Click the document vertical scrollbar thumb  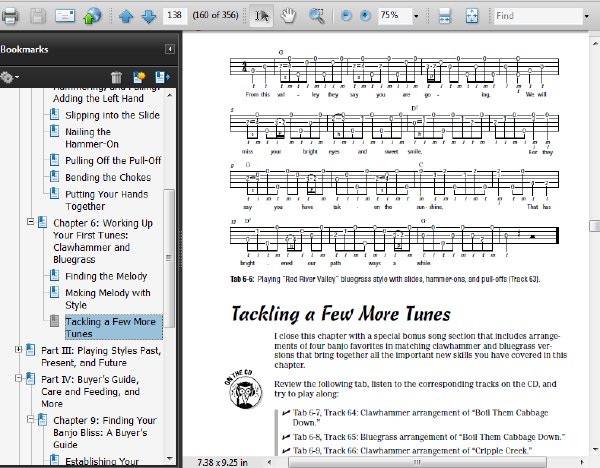(595, 226)
